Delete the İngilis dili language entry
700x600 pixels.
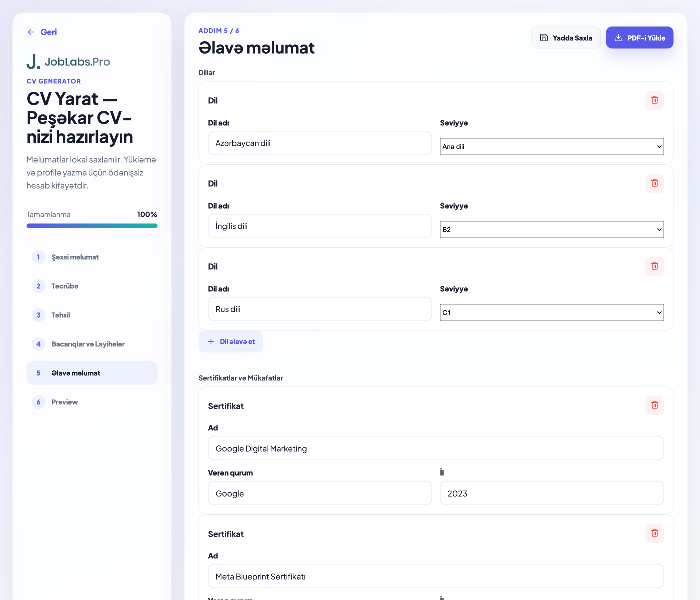click(x=654, y=183)
